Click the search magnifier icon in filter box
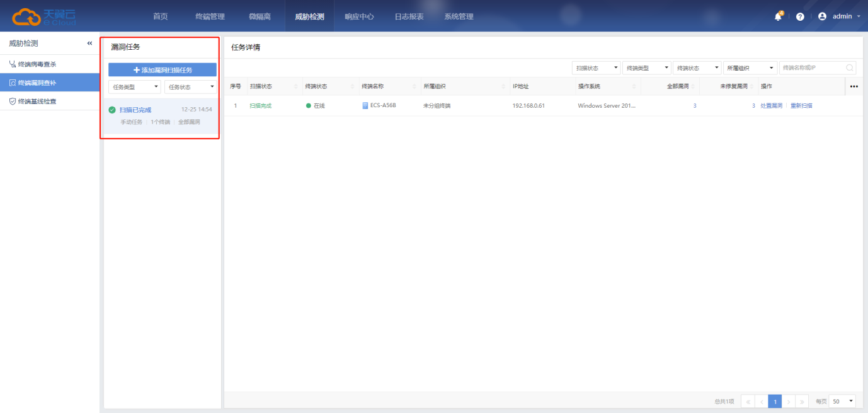Image resolution: width=868 pixels, height=413 pixels. 850,67
